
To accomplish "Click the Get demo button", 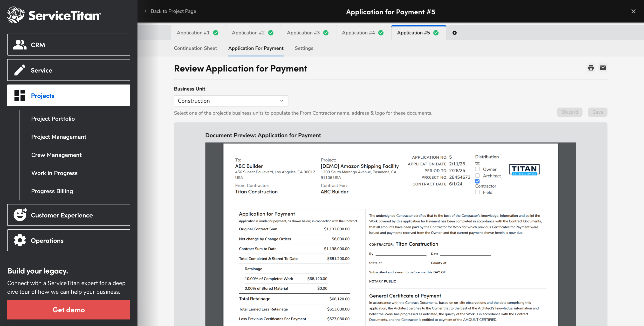I will (69, 310).
